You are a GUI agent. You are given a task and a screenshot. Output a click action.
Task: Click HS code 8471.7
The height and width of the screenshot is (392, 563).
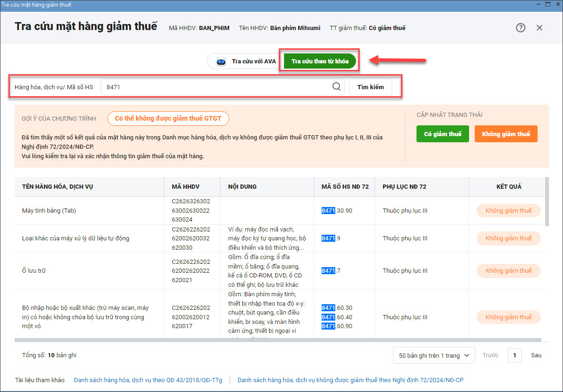pyautogui.click(x=331, y=271)
